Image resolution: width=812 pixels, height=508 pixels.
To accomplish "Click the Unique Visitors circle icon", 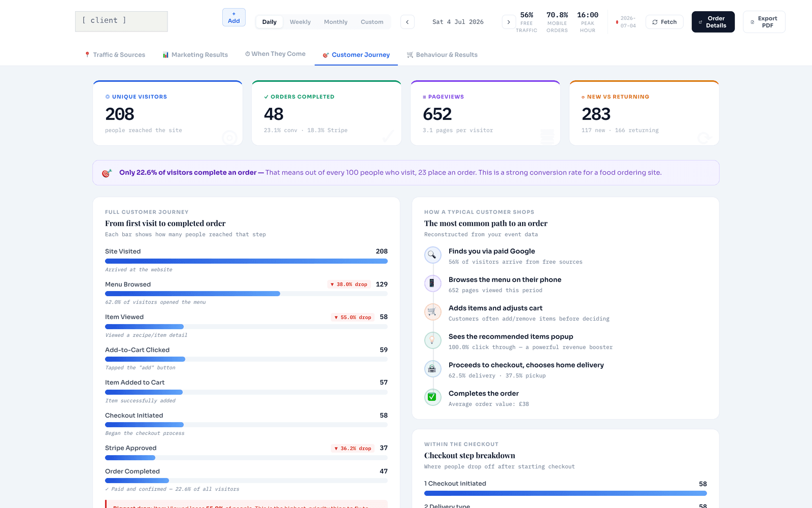I will click(x=108, y=97).
